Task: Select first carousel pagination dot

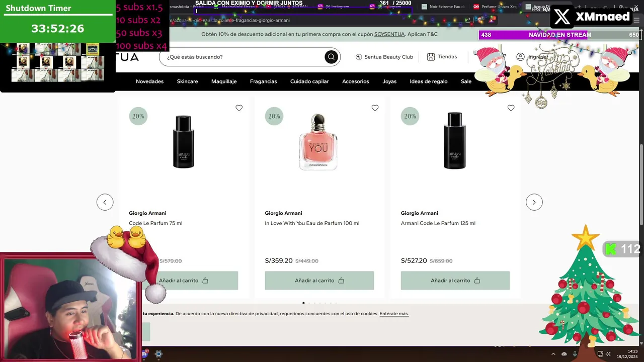Action: coord(303,303)
